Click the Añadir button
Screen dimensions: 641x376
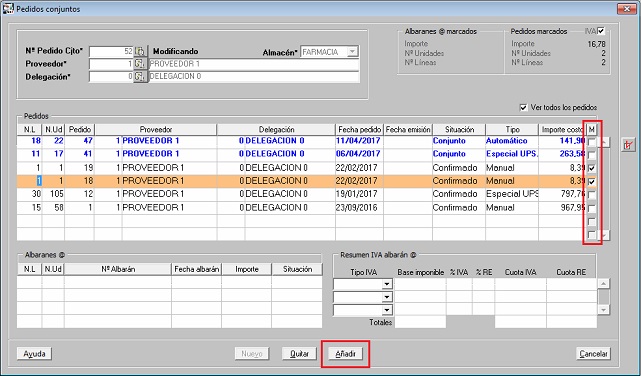(345, 354)
